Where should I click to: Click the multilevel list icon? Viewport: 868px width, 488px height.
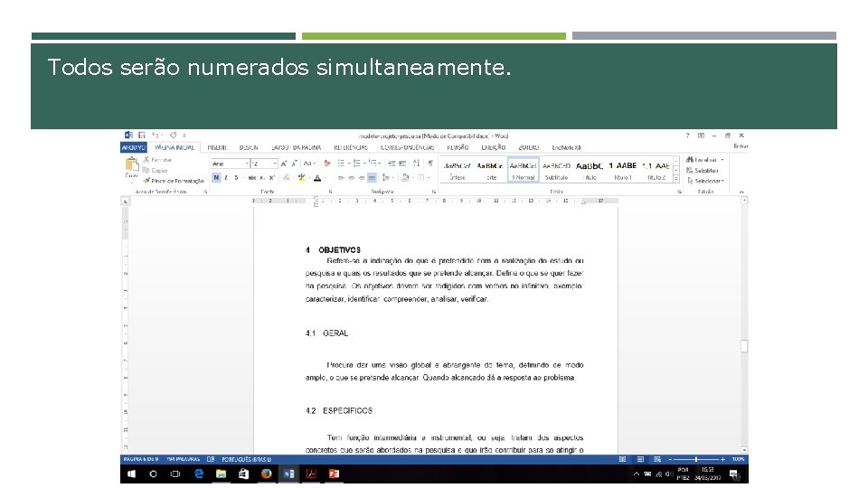point(373,164)
